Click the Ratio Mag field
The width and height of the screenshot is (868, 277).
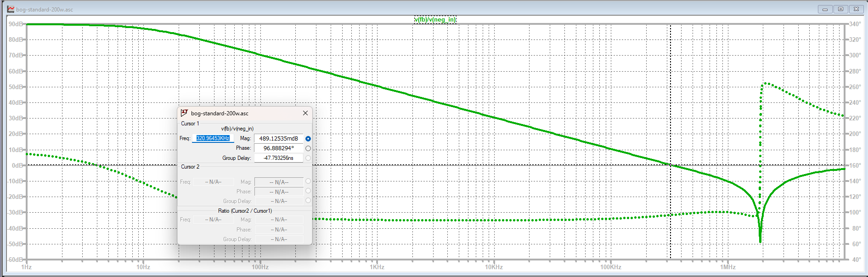click(279, 220)
